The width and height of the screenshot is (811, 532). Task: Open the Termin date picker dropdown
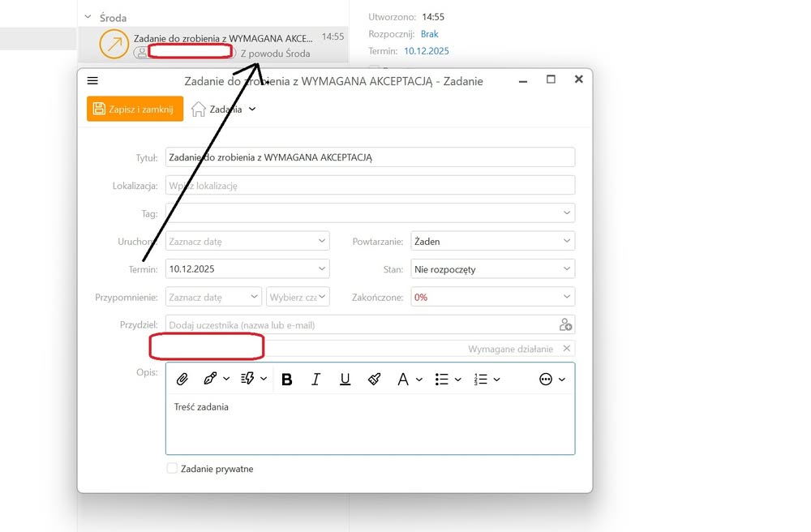[x=321, y=269]
